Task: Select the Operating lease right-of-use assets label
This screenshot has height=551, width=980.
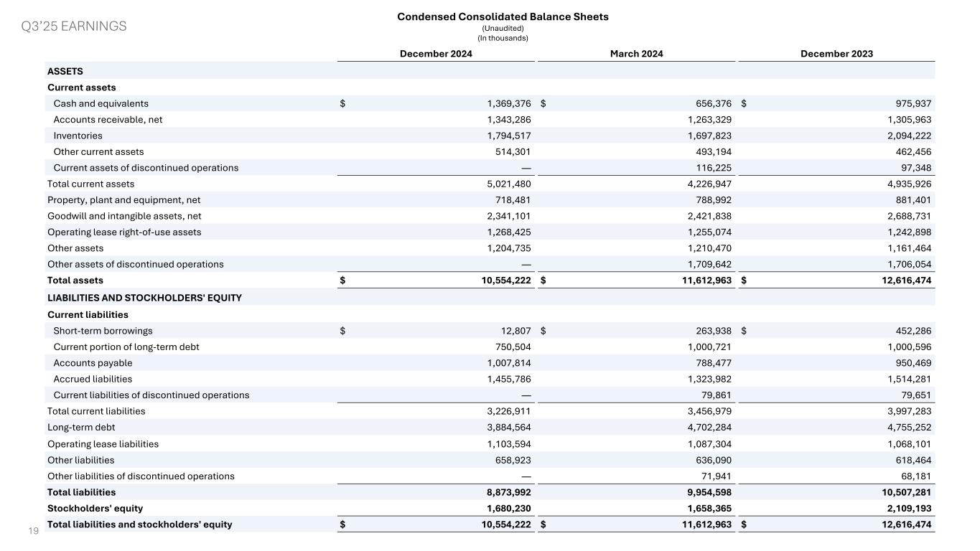Action: [124, 232]
